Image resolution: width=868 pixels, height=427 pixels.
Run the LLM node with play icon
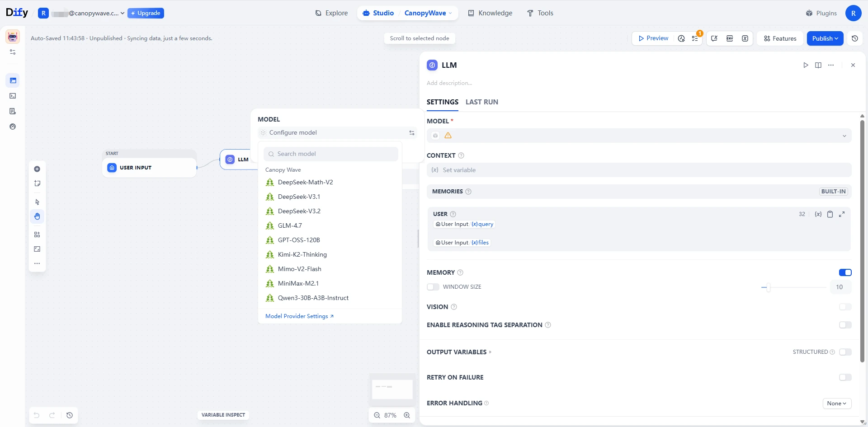coord(805,65)
